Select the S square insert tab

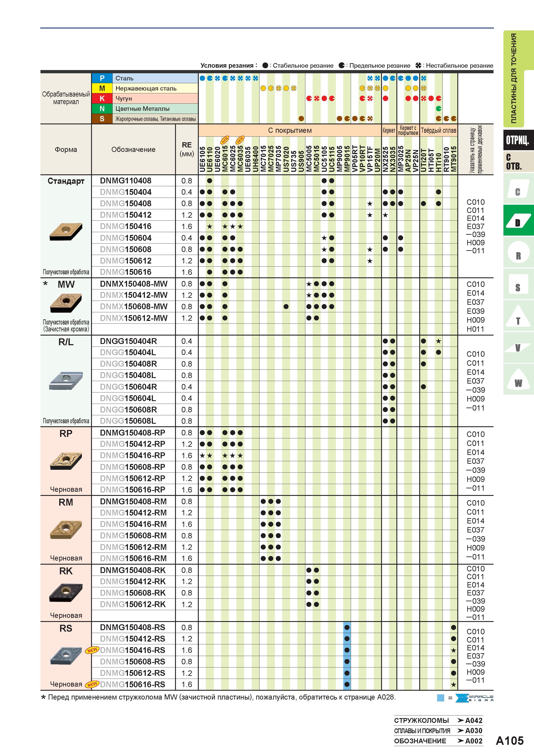518,284
